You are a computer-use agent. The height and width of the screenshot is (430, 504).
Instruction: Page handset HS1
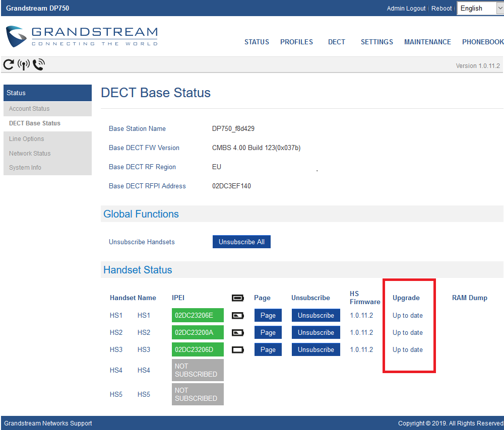tap(268, 316)
